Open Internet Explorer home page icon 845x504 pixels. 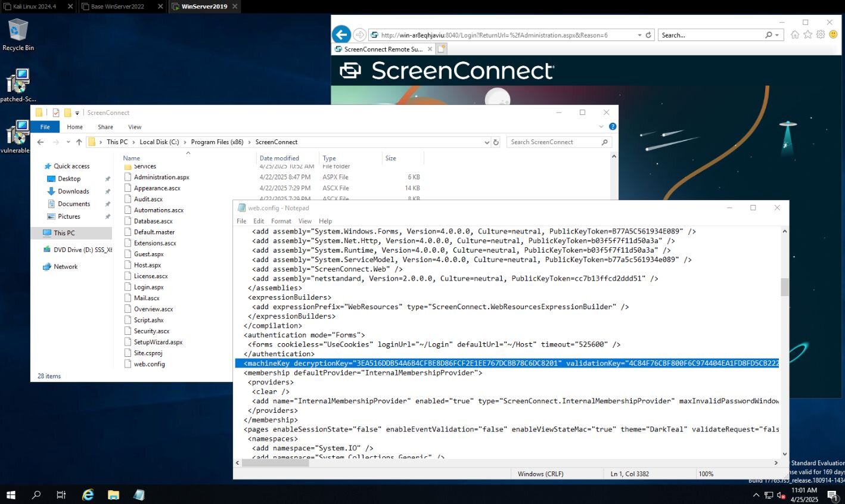(x=794, y=35)
